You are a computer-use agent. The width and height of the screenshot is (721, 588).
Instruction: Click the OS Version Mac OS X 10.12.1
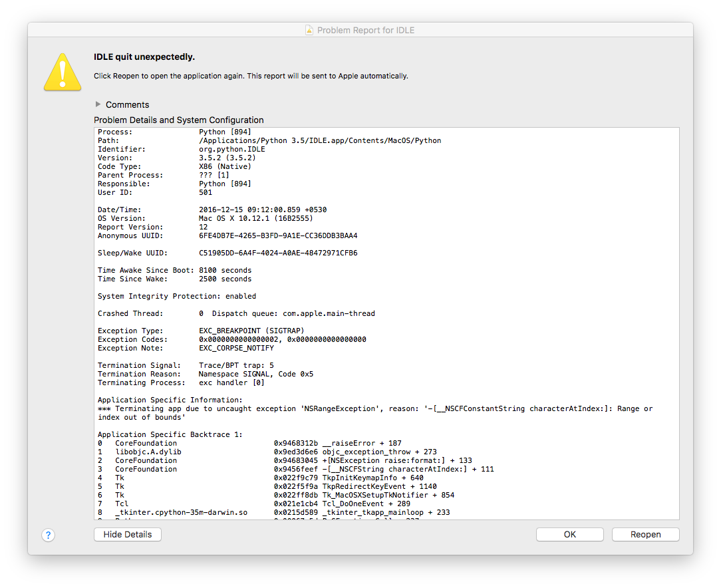tap(255, 218)
